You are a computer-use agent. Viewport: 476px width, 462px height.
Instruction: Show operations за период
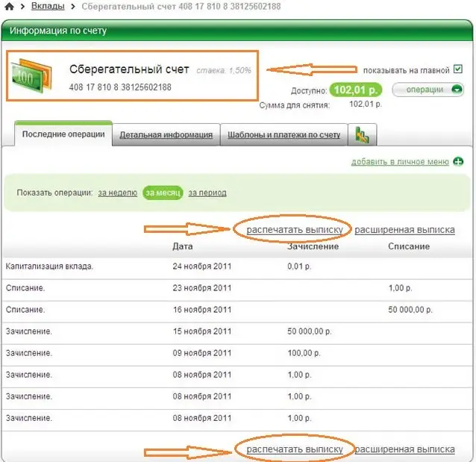(207, 193)
